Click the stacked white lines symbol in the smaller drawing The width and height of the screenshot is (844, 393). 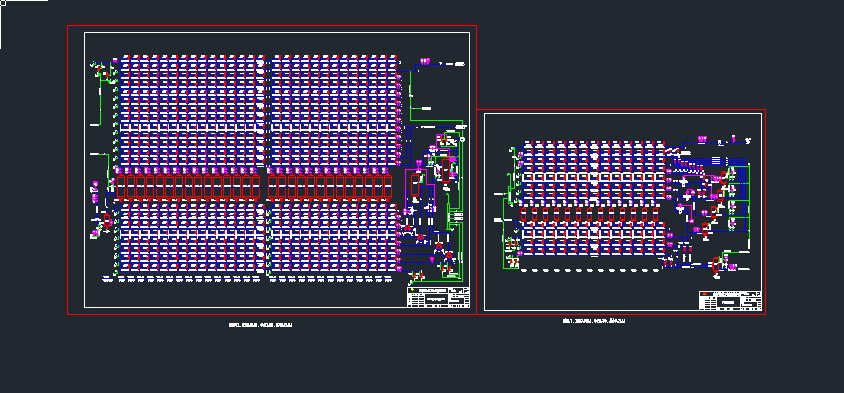pos(716,160)
